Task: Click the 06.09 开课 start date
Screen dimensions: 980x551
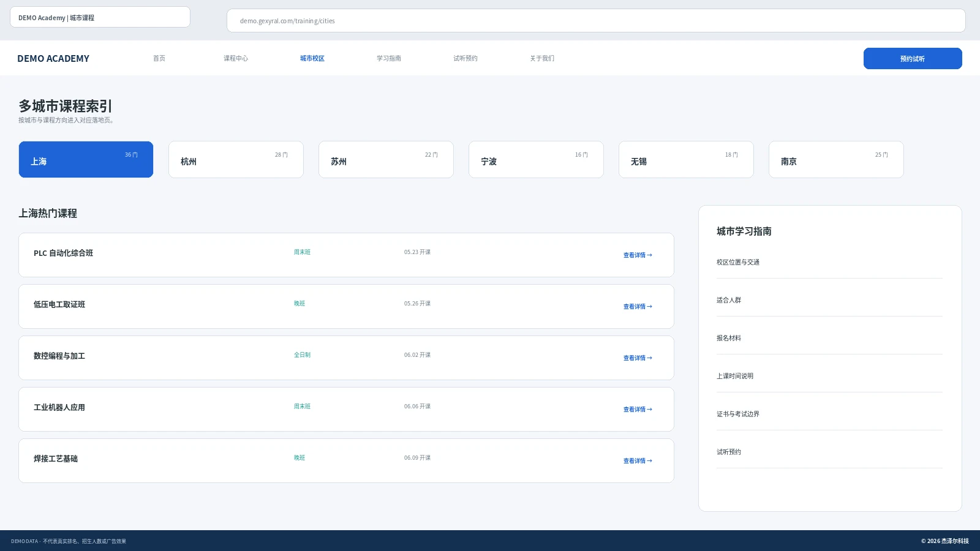Action: [417, 458]
